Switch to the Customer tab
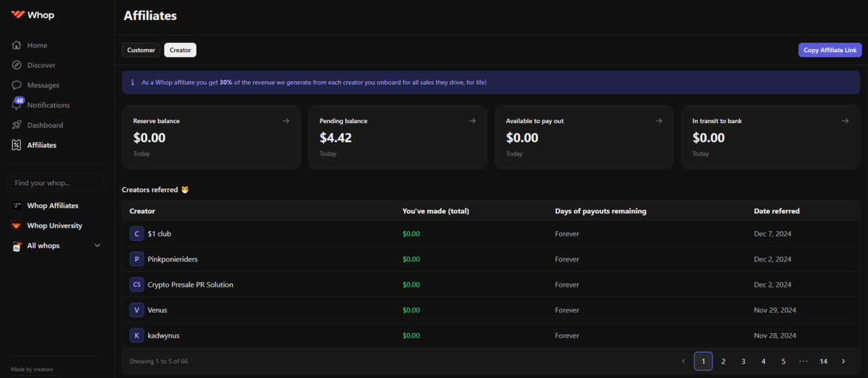The image size is (868, 378). pos(141,50)
